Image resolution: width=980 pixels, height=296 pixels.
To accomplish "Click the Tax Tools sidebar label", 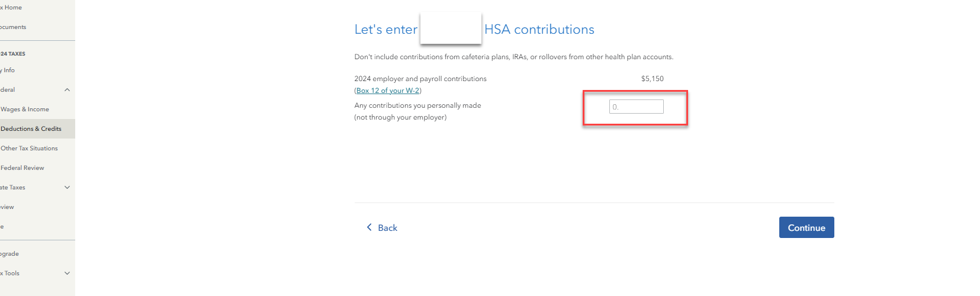I will click(x=11, y=274).
